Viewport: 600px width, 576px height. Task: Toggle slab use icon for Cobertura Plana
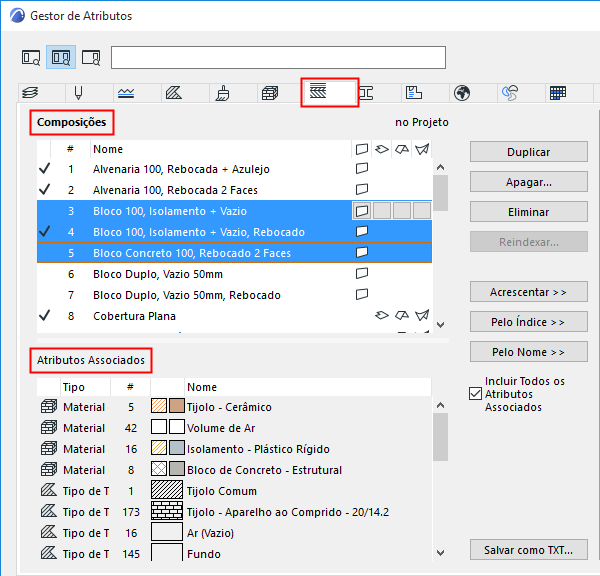pos(382,315)
